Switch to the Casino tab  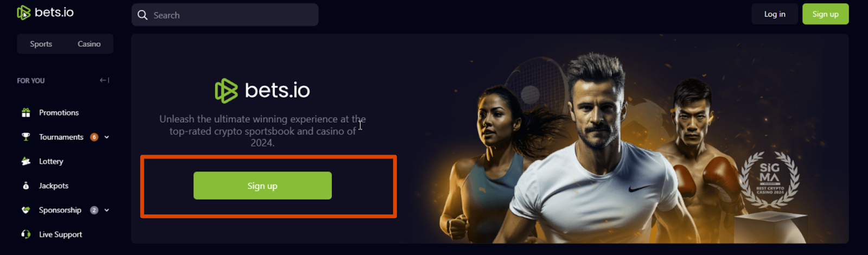point(89,44)
